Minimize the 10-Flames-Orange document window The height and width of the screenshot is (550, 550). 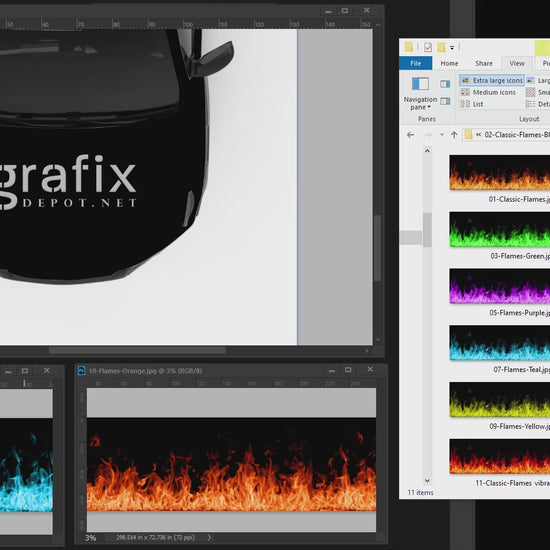(x=331, y=370)
